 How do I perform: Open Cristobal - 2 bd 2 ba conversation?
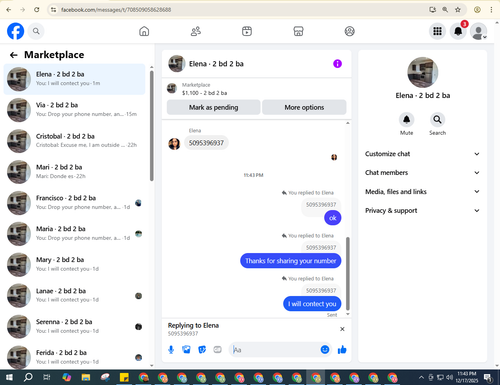tap(75, 141)
